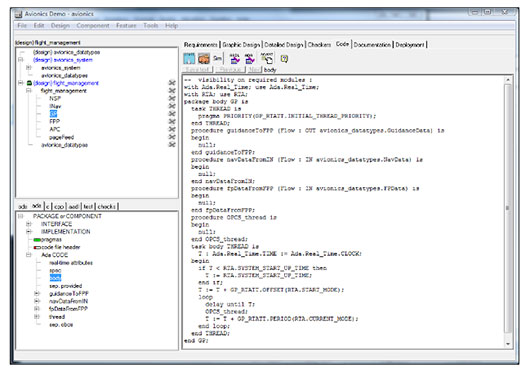
Task: Open the yellow question mark help icon
Action: [284, 59]
